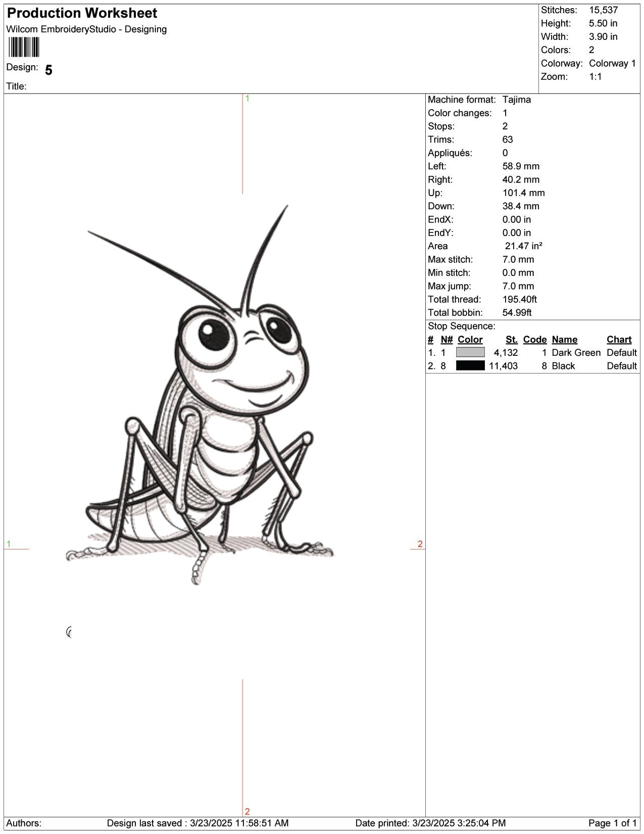644x834 pixels.
Task: Click the green left-side alignment marker 1
Action: (9, 544)
